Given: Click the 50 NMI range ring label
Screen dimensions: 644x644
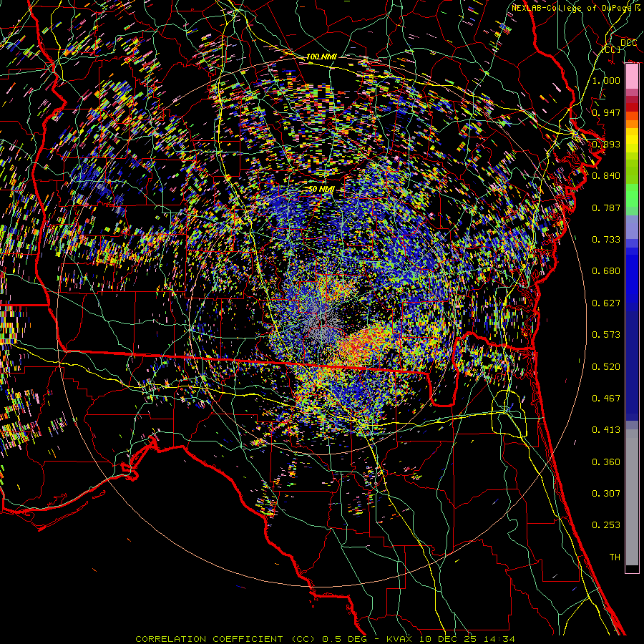Looking at the screenshot, I should 321,190.
